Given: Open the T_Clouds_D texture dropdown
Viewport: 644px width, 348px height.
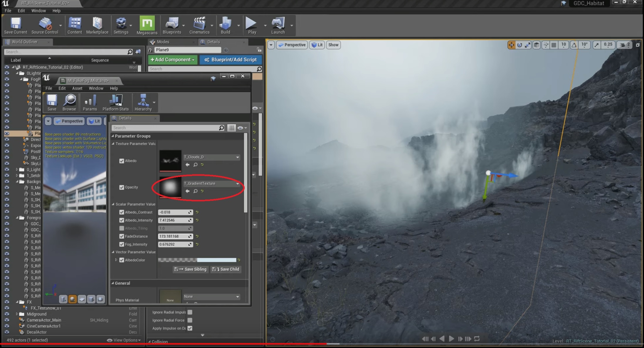Looking at the screenshot, I should point(211,157).
